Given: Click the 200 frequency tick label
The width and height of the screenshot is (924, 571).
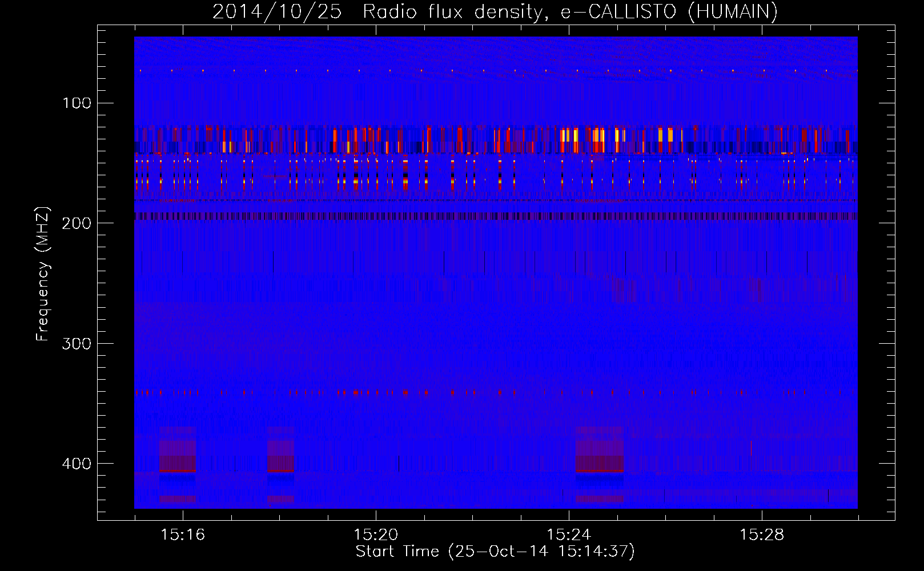Looking at the screenshot, I should (x=77, y=223).
